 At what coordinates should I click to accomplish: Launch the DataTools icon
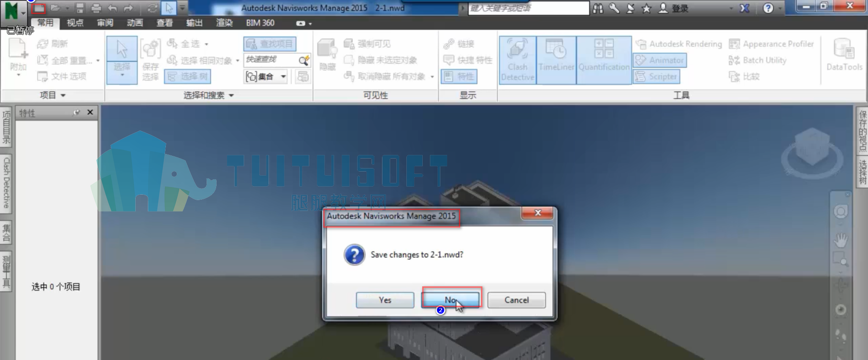tap(844, 55)
